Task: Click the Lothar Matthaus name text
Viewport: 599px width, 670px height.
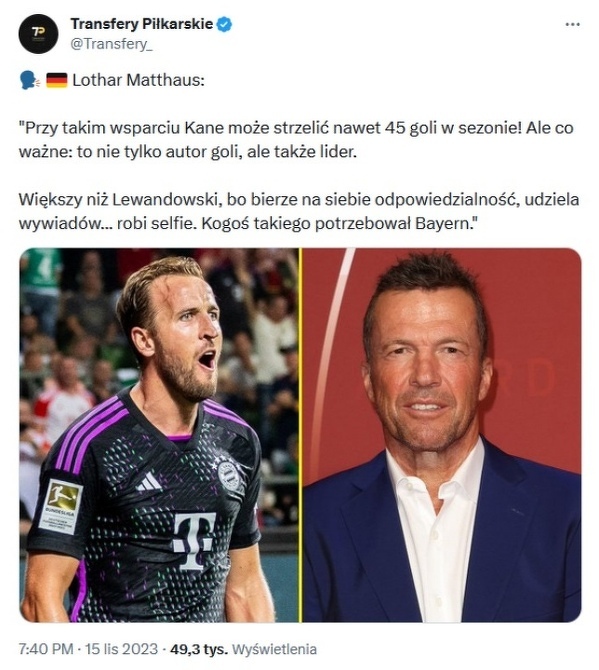Action: click(x=138, y=80)
